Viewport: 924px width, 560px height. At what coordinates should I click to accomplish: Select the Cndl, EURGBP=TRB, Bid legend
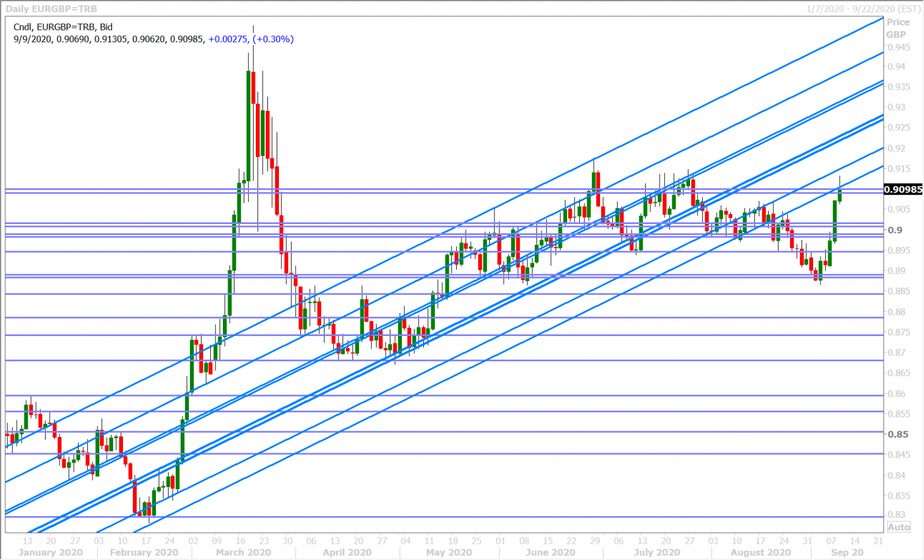point(63,27)
